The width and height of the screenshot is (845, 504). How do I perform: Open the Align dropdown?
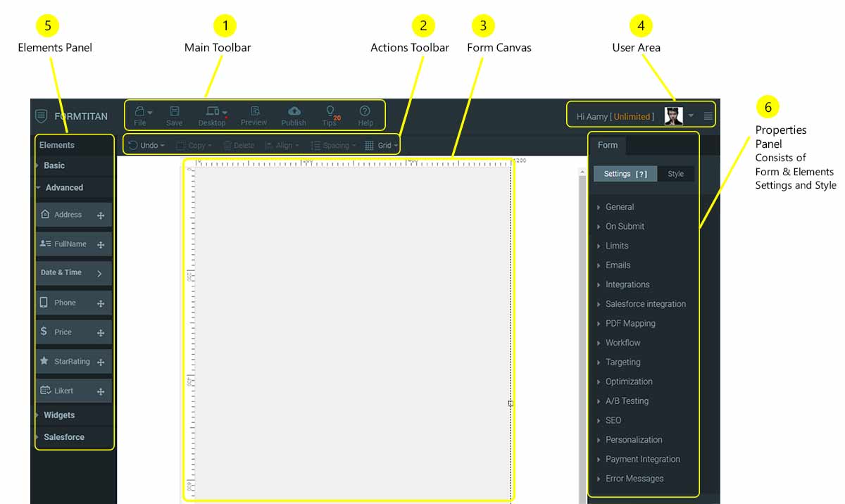pyautogui.click(x=282, y=145)
